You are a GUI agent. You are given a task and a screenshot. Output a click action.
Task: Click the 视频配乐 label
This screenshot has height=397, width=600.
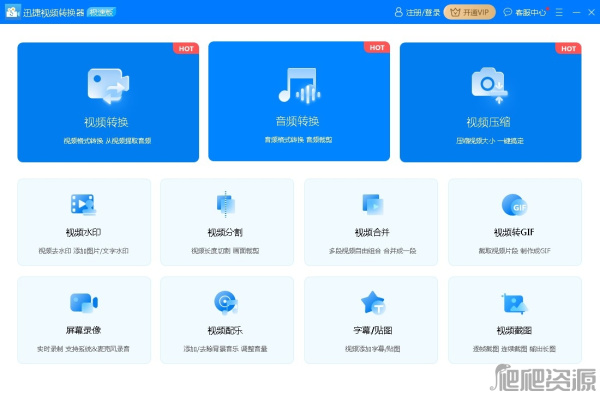pos(225,330)
